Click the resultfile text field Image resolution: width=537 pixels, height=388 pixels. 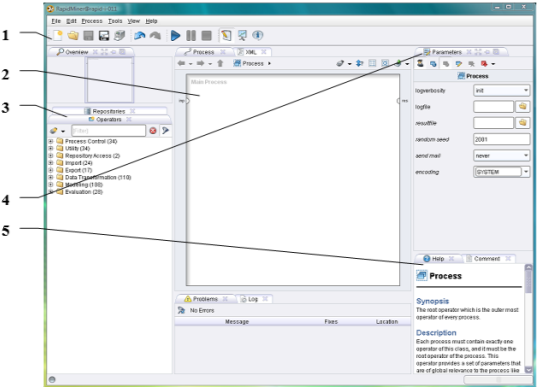point(493,123)
